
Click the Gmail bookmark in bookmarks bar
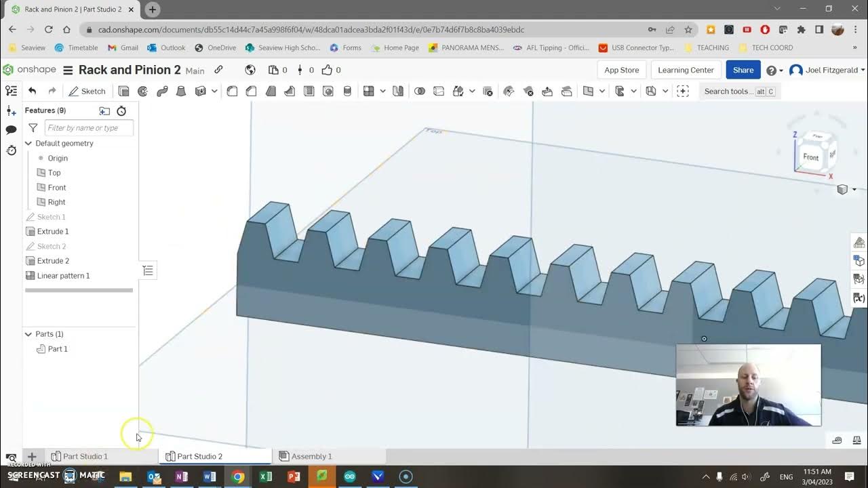point(123,47)
